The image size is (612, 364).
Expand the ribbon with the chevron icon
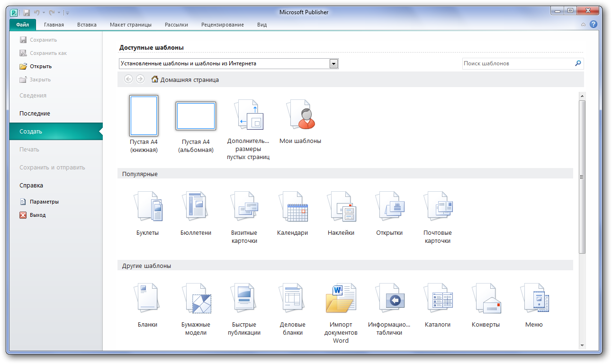pos(584,25)
